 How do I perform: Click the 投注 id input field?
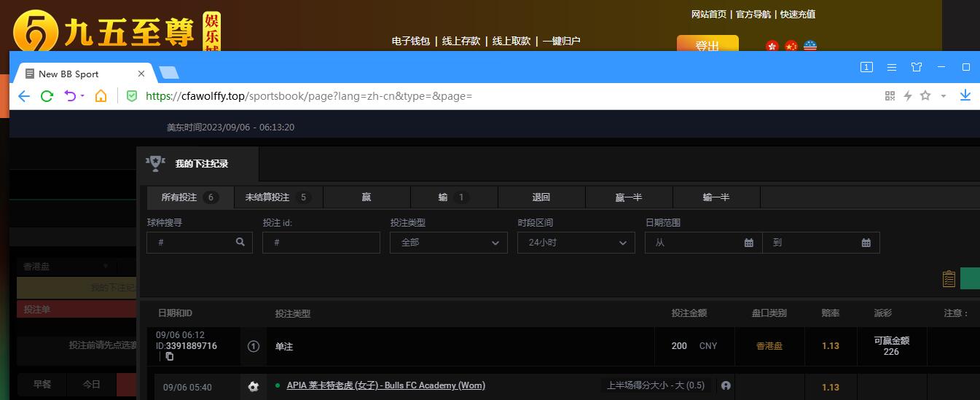(x=321, y=243)
